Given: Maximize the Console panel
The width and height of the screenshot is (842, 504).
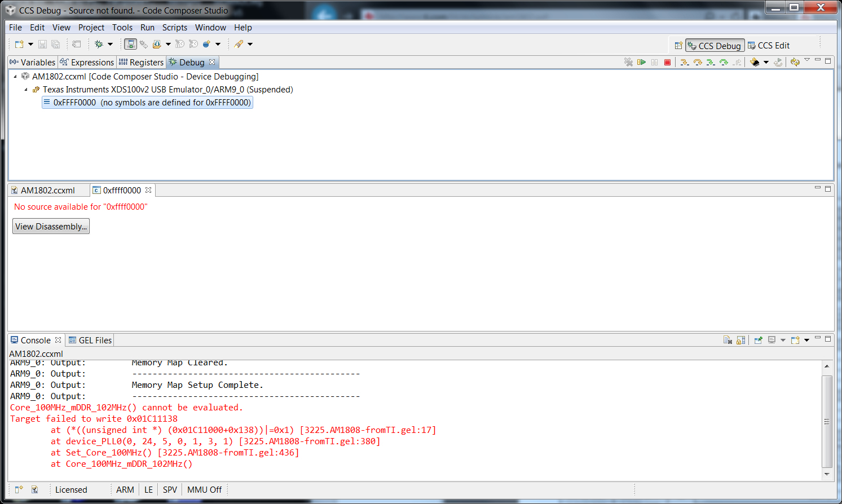Looking at the screenshot, I should pos(828,338).
